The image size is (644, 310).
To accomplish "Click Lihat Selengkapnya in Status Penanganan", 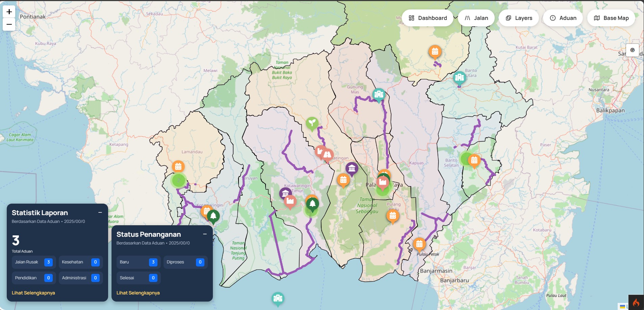I will (x=138, y=293).
